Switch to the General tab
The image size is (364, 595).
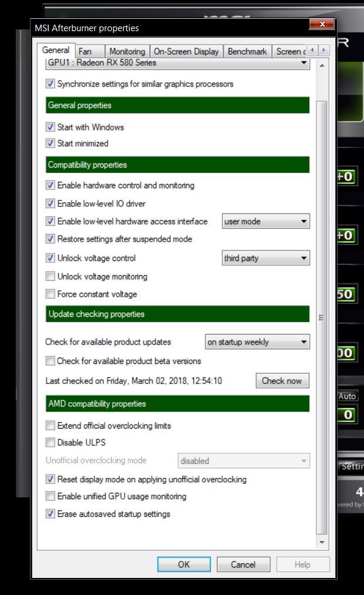click(56, 50)
